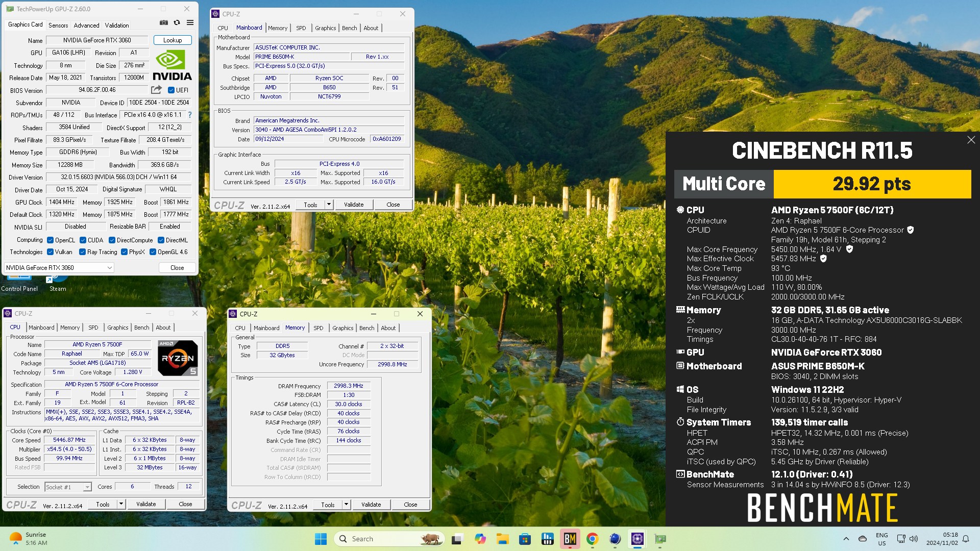This screenshot has height=551, width=980.
Task: Open GPU selection dropdown in GPU-Z
Action: pyautogui.click(x=59, y=268)
